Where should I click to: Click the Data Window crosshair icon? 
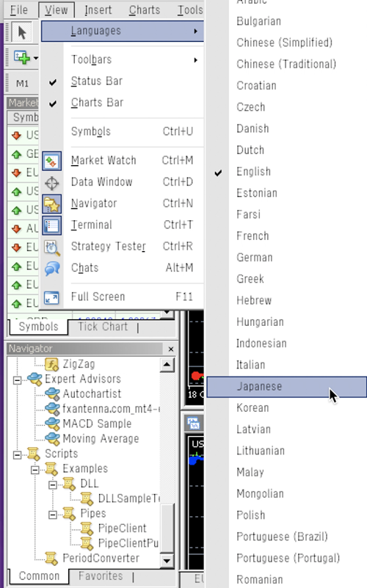click(x=51, y=183)
